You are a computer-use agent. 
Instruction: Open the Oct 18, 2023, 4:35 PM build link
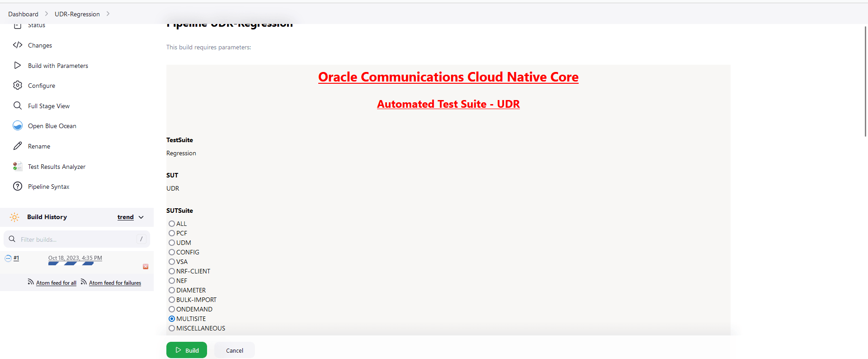click(75, 258)
